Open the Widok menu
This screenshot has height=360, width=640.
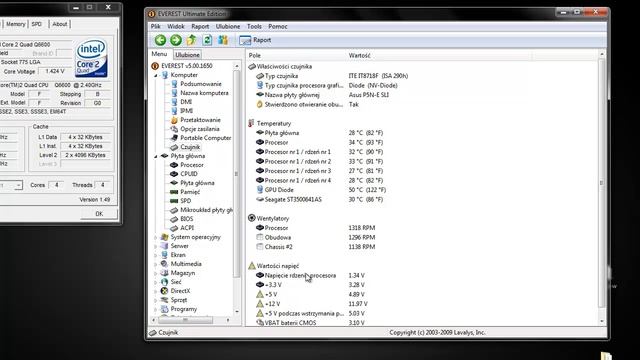point(176,27)
